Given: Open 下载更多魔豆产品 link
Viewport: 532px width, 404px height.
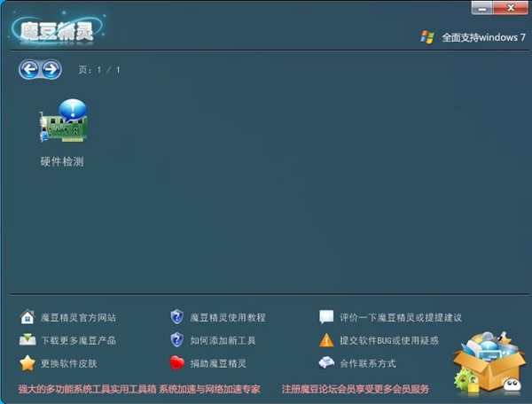Looking at the screenshot, I should [x=78, y=340].
